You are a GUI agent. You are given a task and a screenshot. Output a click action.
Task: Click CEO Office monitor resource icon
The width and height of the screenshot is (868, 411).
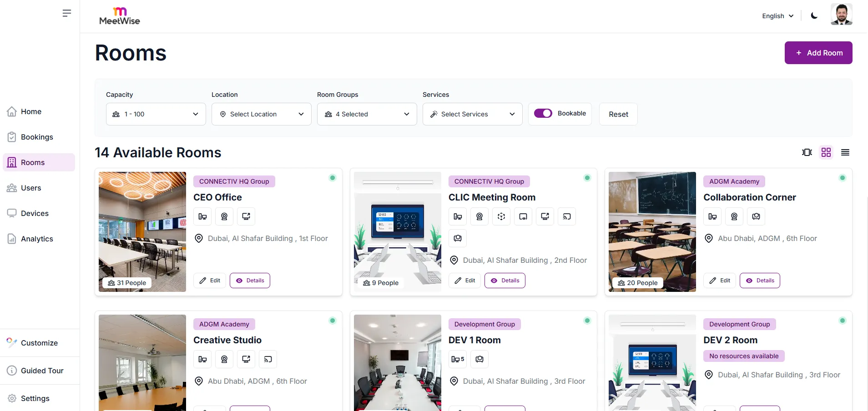click(246, 216)
